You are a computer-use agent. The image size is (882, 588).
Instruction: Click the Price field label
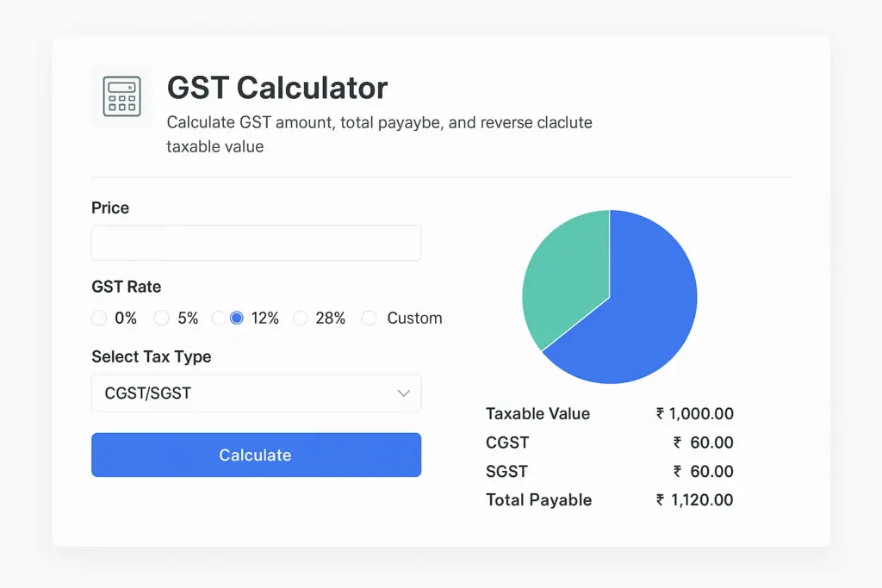[110, 207]
